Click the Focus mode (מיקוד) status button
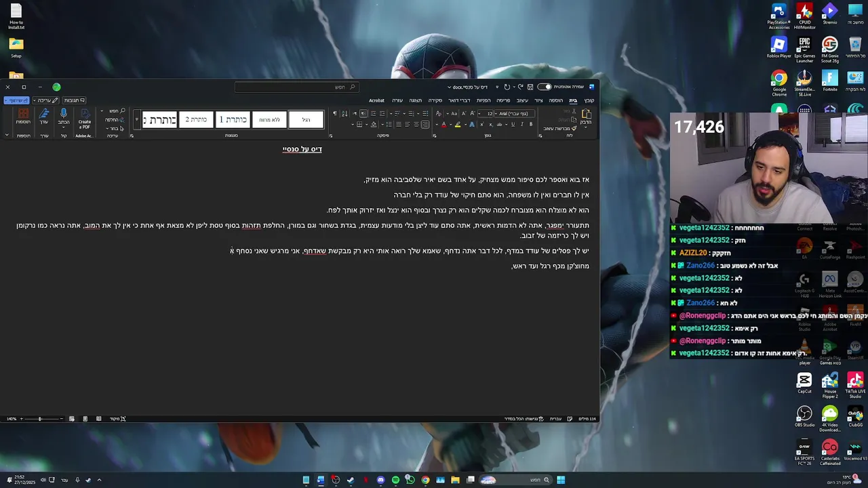The image size is (868, 488). (118, 419)
